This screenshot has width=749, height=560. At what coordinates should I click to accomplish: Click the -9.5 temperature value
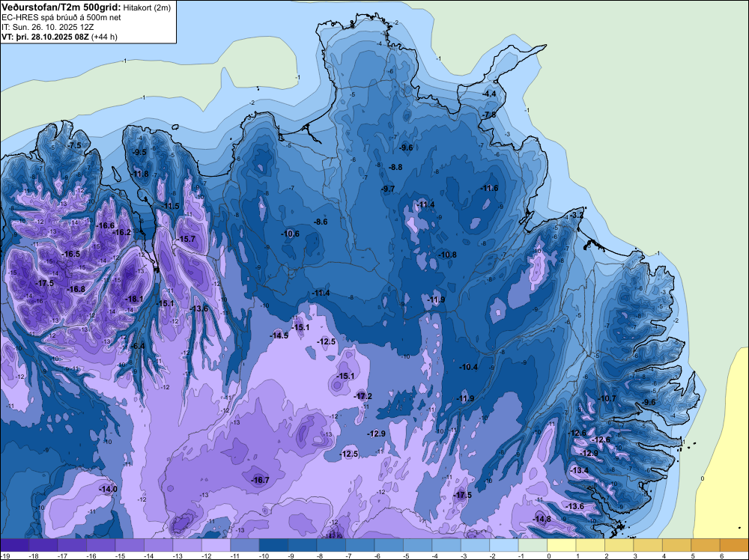click(139, 152)
